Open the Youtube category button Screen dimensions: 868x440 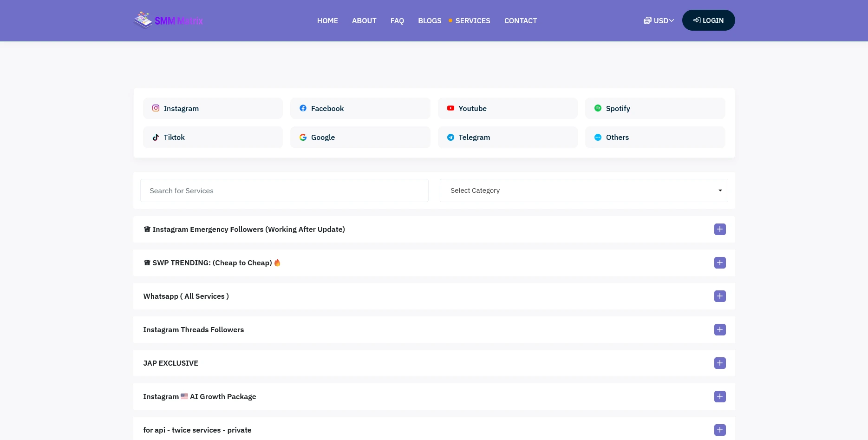tap(508, 108)
